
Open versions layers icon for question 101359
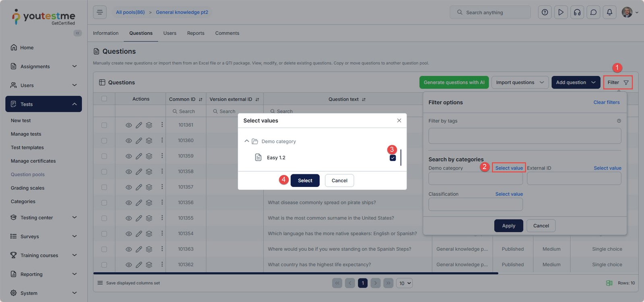149,156
